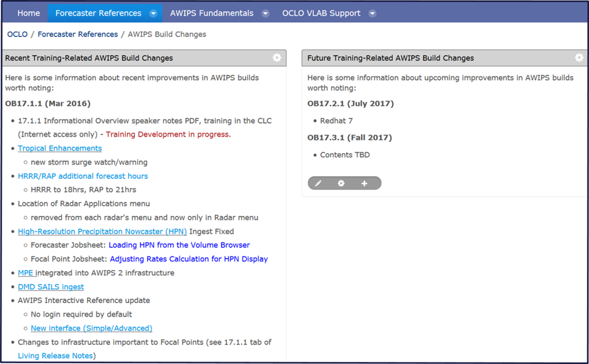This screenshot has height=364, width=589.
Task: Go to the Home menu item
Action: pos(28,13)
